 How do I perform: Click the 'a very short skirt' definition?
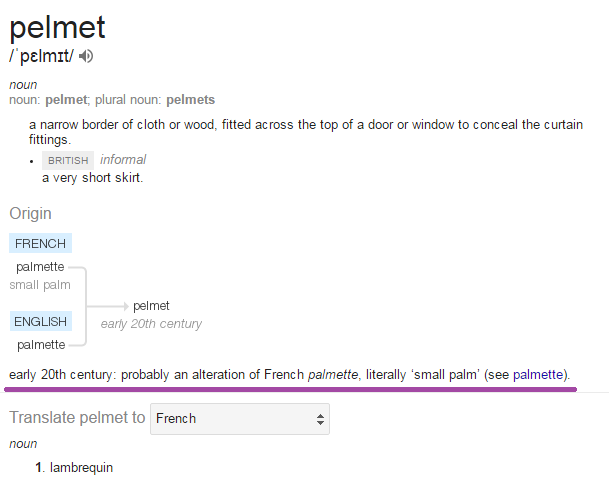[x=93, y=178]
